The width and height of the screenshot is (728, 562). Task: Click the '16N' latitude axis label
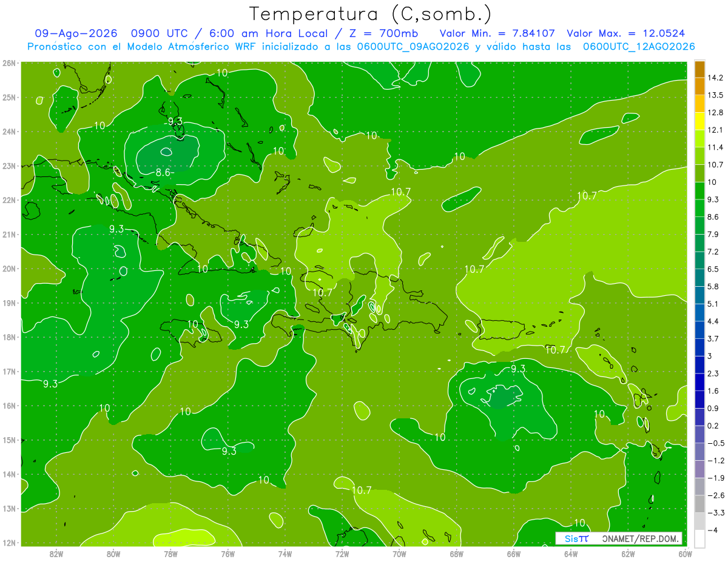coord(8,406)
